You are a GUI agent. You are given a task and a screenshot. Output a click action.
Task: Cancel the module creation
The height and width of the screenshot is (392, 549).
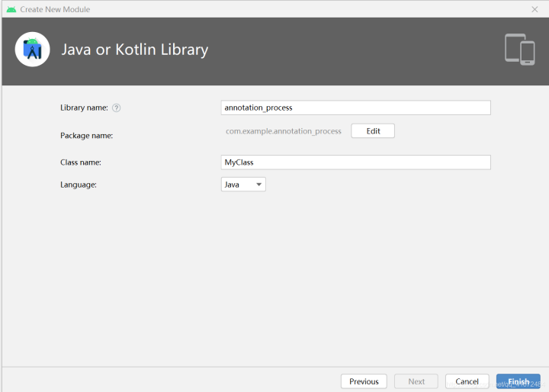(x=467, y=381)
